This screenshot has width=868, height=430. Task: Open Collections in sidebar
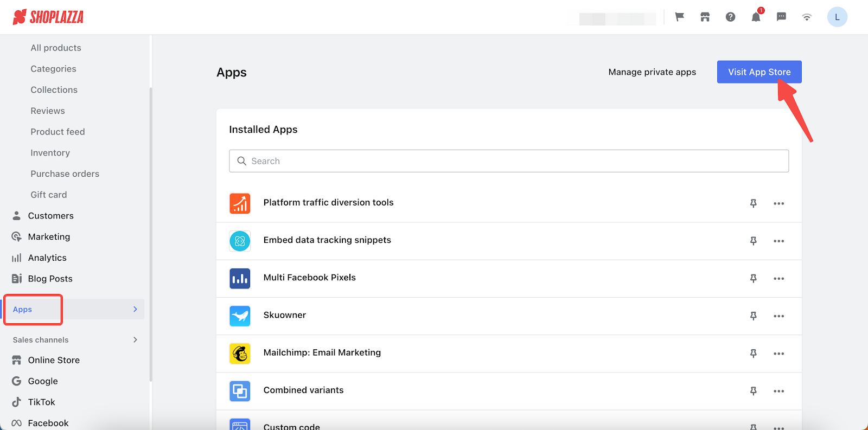(x=54, y=90)
